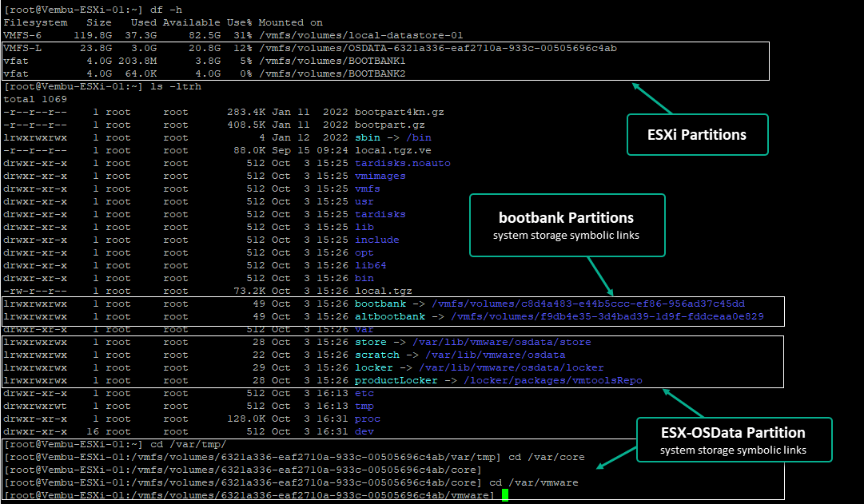Click the 'sbin' symlink name

pyautogui.click(x=368, y=137)
